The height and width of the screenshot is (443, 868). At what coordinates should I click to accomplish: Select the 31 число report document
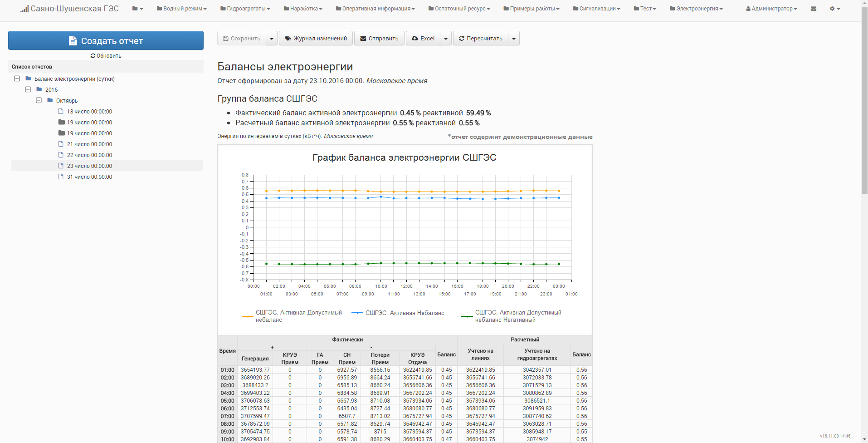pyautogui.click(x=89, y=177)
